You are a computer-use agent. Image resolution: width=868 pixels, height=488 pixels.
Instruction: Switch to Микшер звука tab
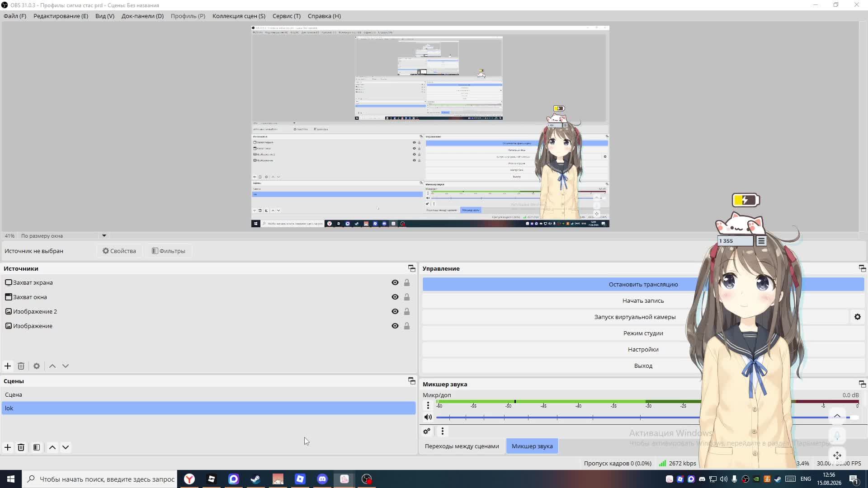[x=532, y=446]
